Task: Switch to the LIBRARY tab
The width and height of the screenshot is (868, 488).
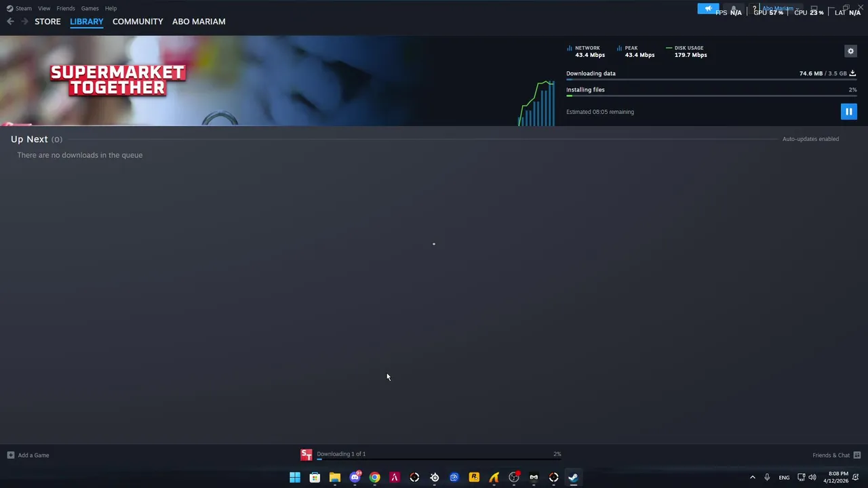Action: [x=87, y=22]
